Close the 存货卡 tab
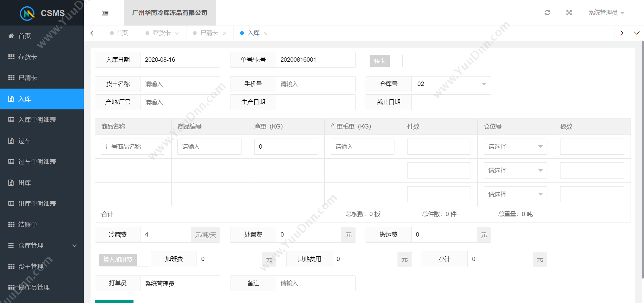 coord(177,34)
